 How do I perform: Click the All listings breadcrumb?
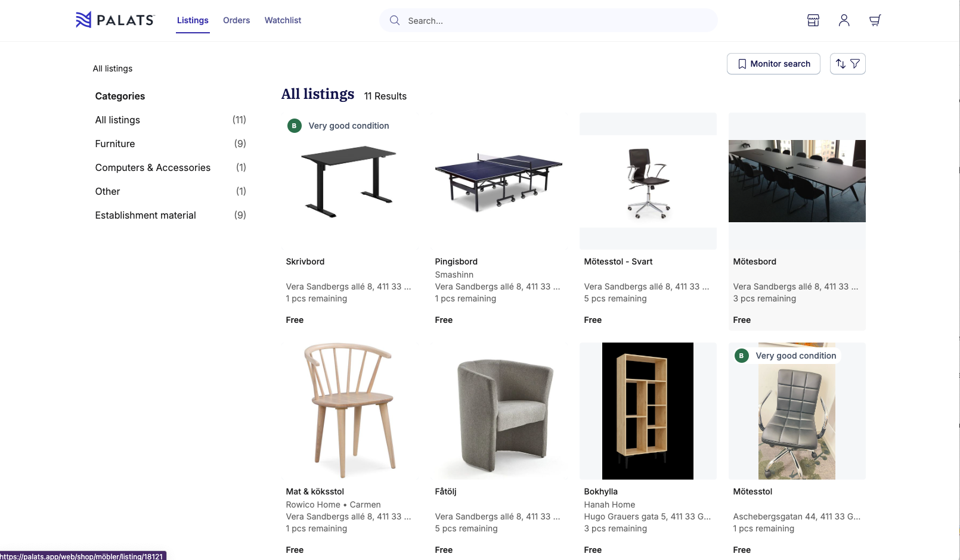click(113, 69)
